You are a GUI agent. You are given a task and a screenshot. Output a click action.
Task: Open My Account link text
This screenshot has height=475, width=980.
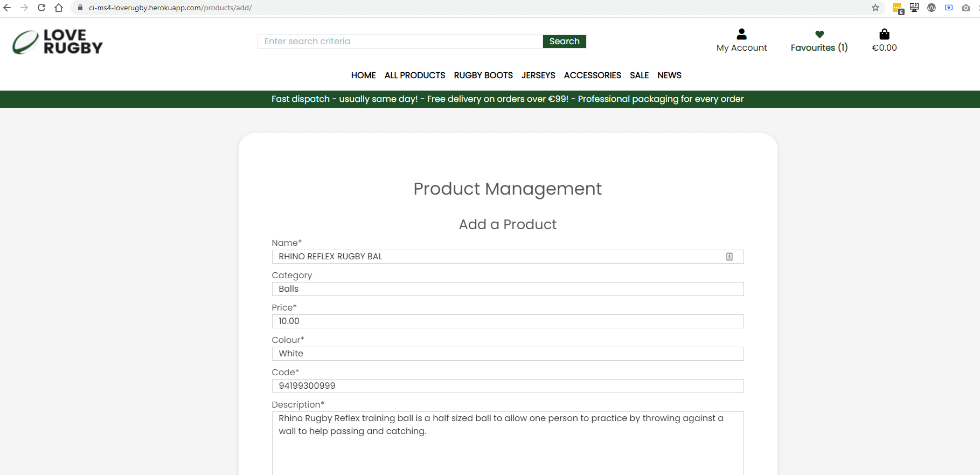point(742,47)
